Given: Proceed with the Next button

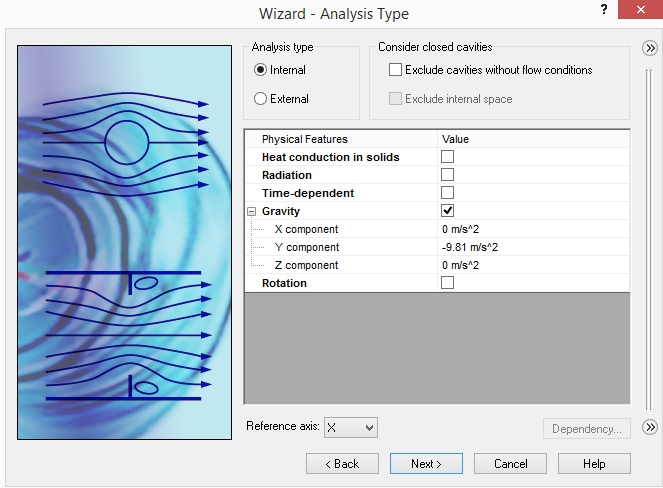Looking at the screenshot, I should (x=426, y=464).
